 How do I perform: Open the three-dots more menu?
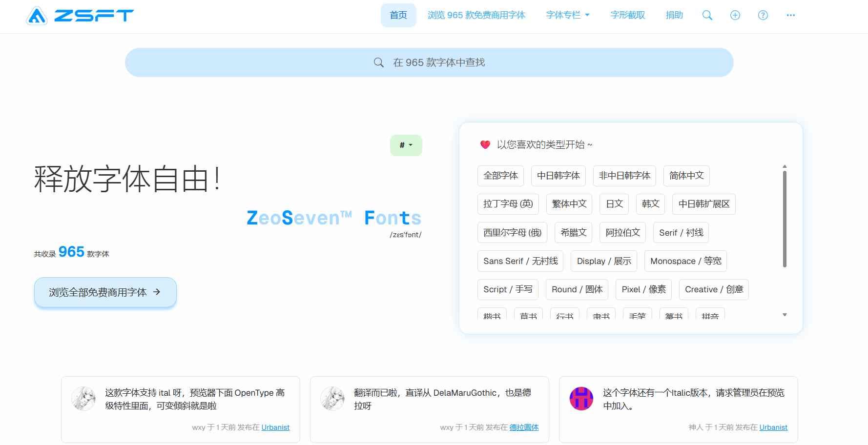tap(790, 15)
